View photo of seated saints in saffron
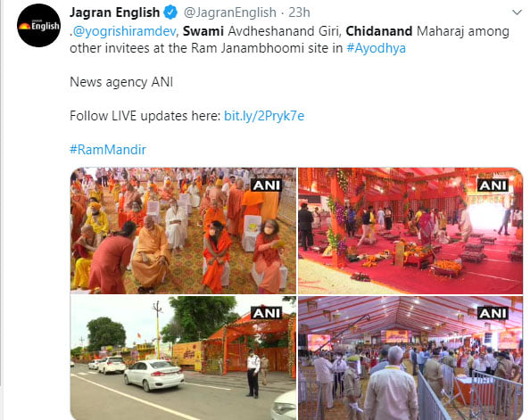Image resolution: width=530 pixels, height=420 pixels. coord(183,230)
